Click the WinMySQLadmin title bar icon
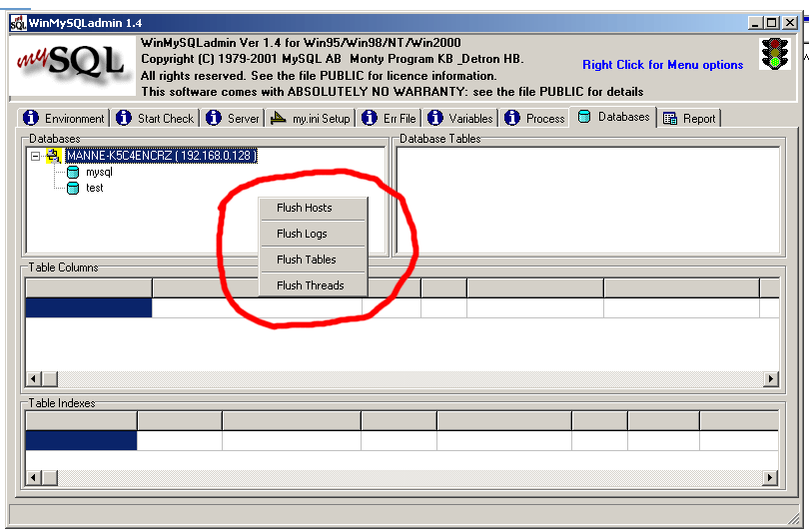This screenshot has height=532, width=809. (x=18, y=23)
